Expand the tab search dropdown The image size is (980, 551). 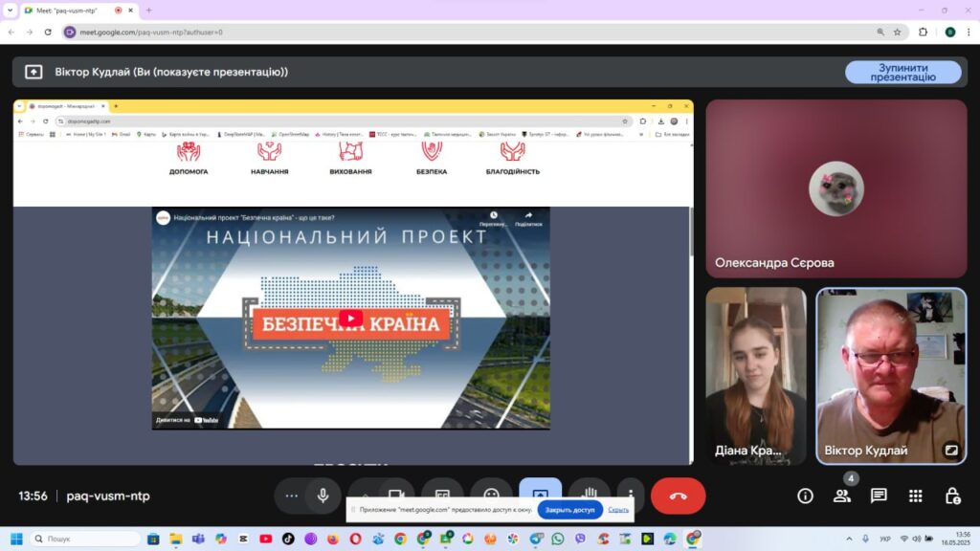point(10,11)
